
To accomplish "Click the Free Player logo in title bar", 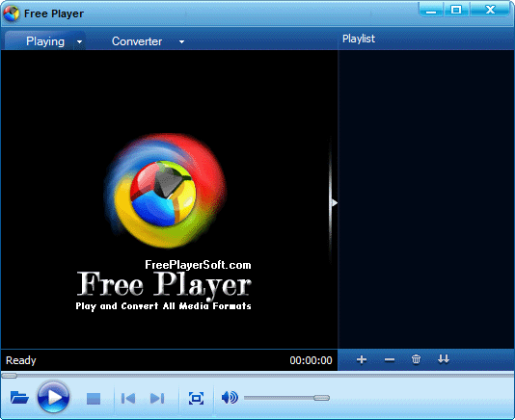I will tap(12, 13).
